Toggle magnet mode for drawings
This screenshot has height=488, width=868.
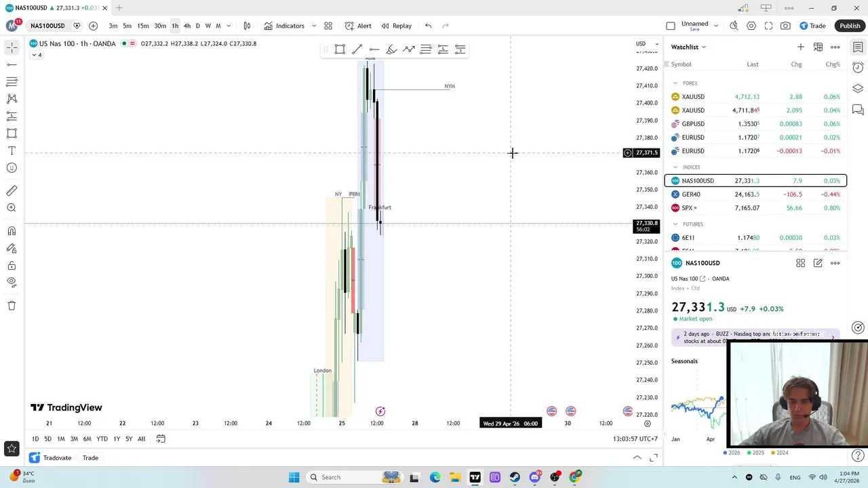(12, 231)
